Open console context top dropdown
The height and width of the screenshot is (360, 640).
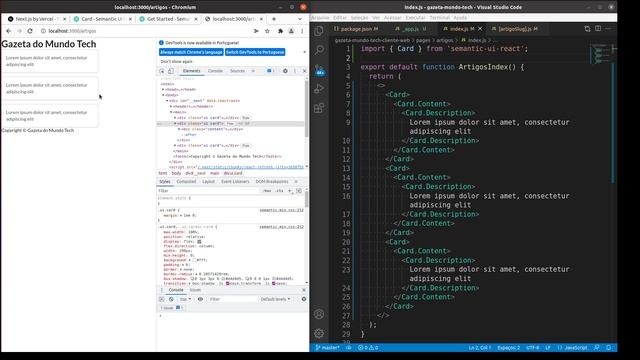pos(185,299)
